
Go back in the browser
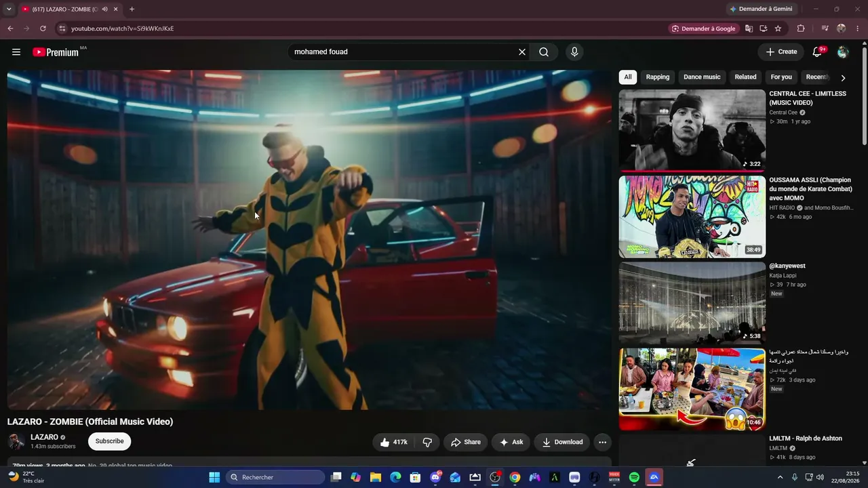pyautogui.click(x=10, y=28)
